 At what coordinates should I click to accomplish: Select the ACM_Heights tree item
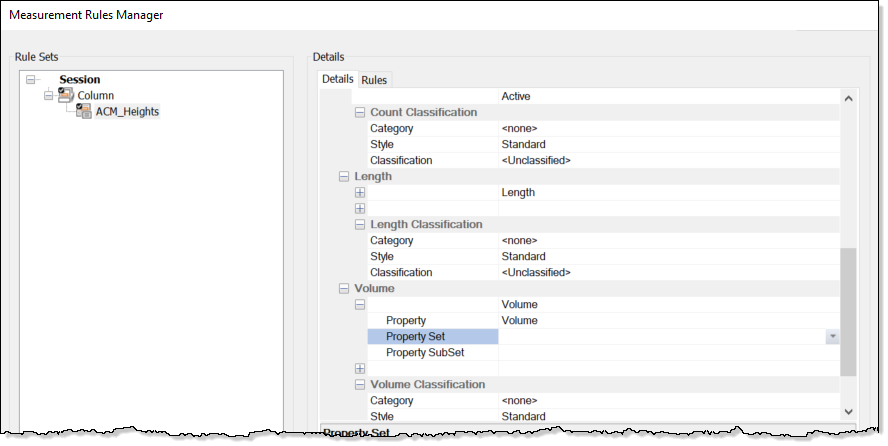tap(127, 112)
